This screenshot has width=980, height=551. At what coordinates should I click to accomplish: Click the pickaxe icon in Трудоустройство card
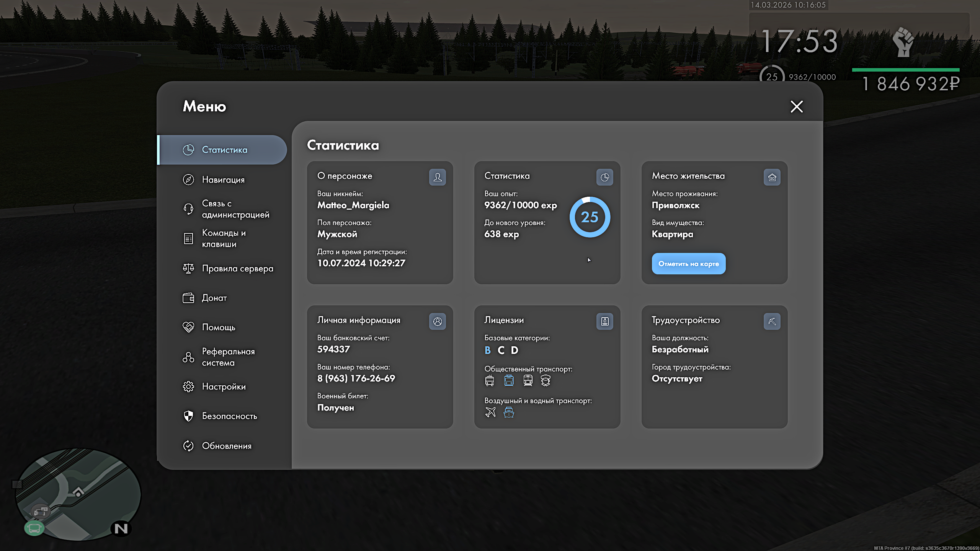(x=772, y=321)
